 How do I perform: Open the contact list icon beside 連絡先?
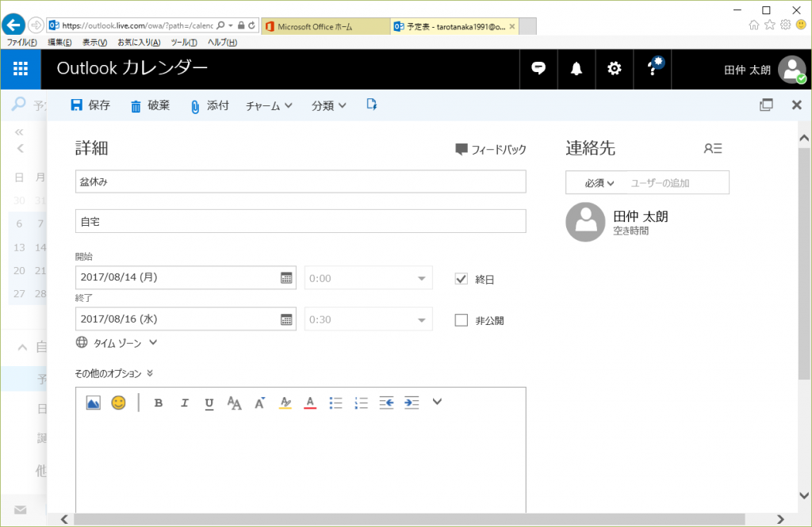pos(713,148)
